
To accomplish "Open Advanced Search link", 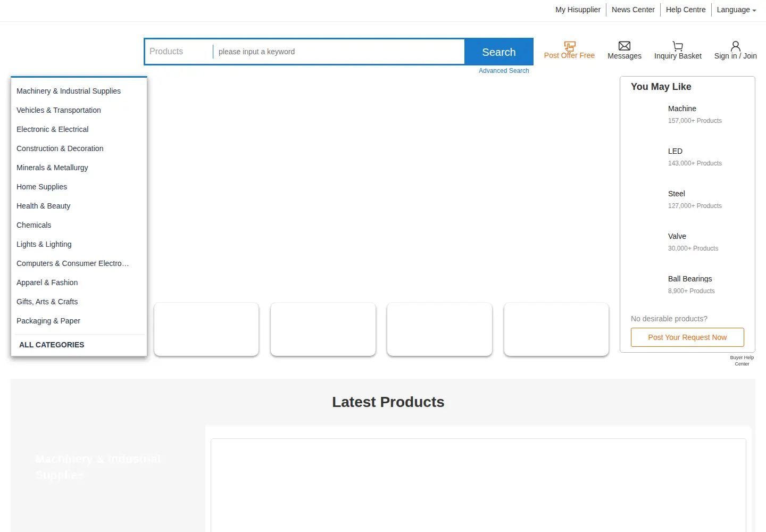I will (x=504, y=71).
